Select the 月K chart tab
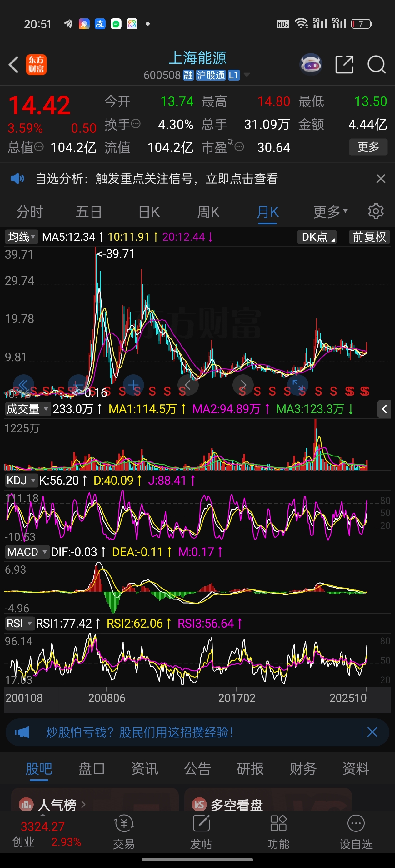The image size is (395, 868). [x=267, y=212]
